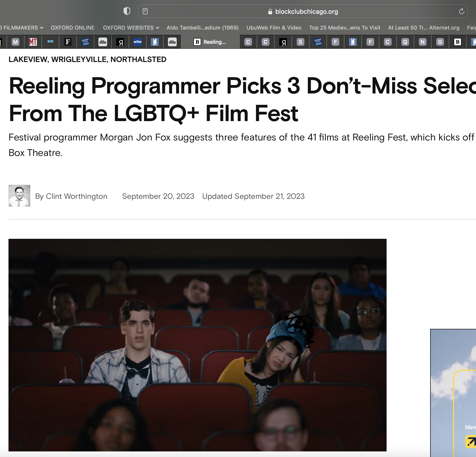
Task: Reload the page with refresh icon
Action: 461,11
